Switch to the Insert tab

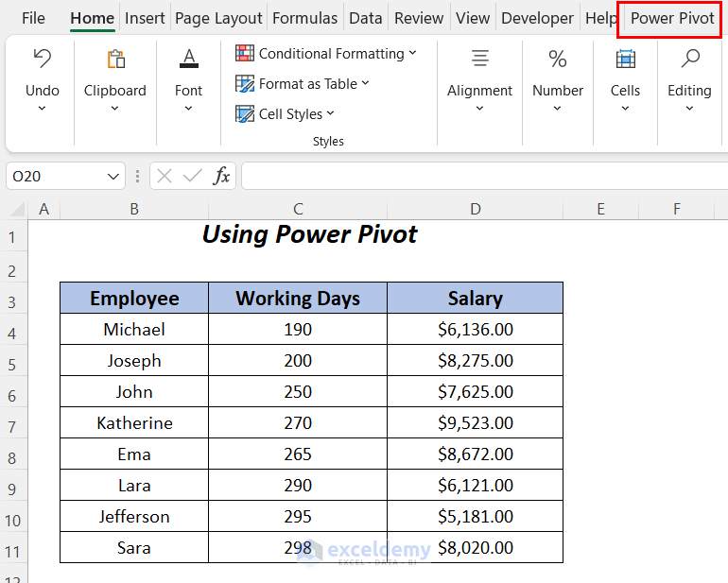pyautogui.click(x=145, y=18)
